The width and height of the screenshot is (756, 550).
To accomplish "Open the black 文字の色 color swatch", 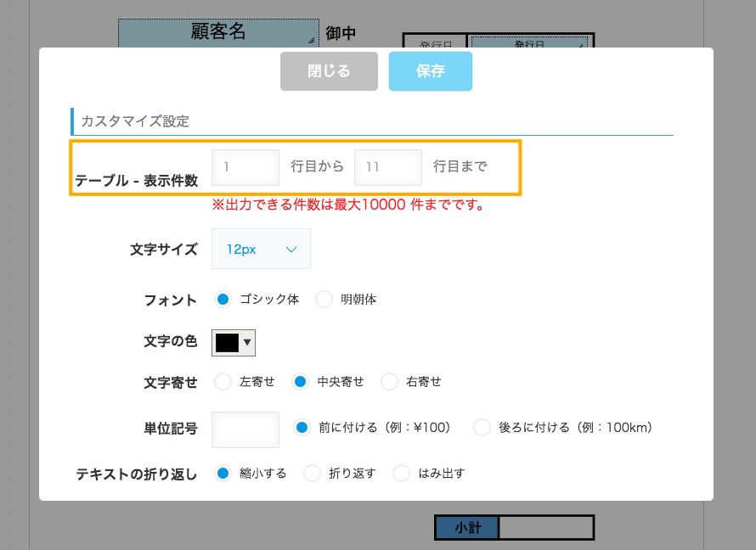I will point(228,342).
